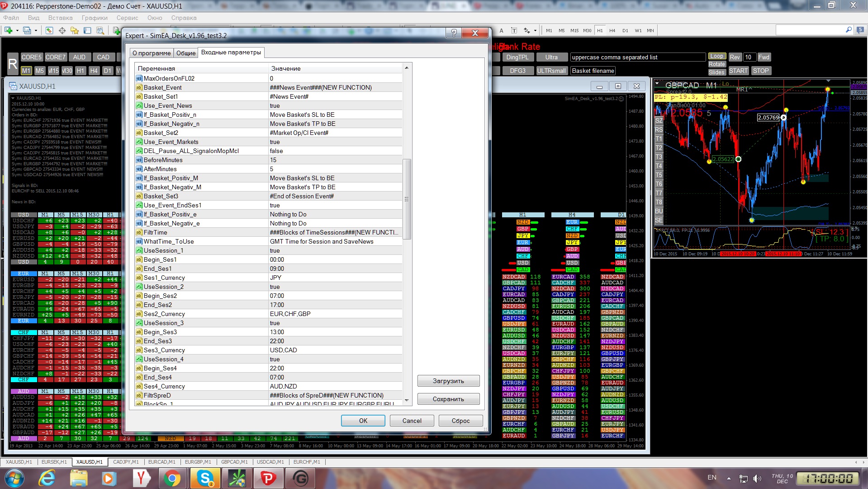
Task: Click Cancel in the Expert dialog
Action: (x=412, y=421)
